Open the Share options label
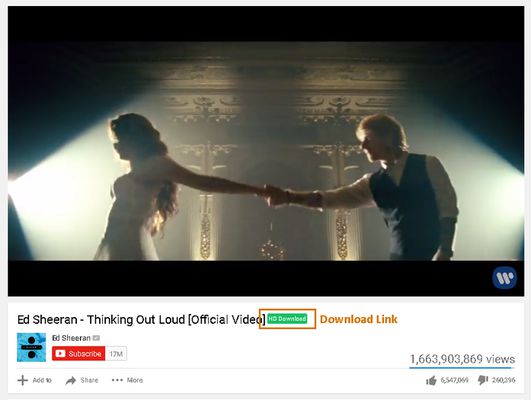 (x=89, y=380)
